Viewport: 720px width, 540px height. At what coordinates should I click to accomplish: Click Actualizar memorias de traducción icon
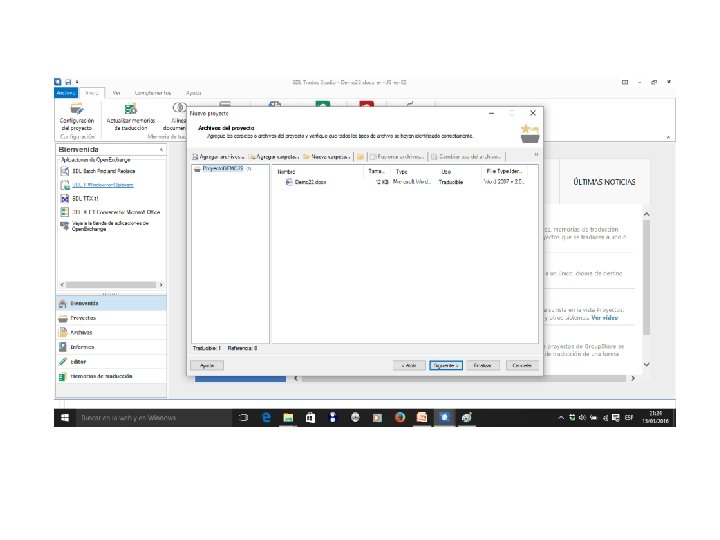click(x=131, y=109)
